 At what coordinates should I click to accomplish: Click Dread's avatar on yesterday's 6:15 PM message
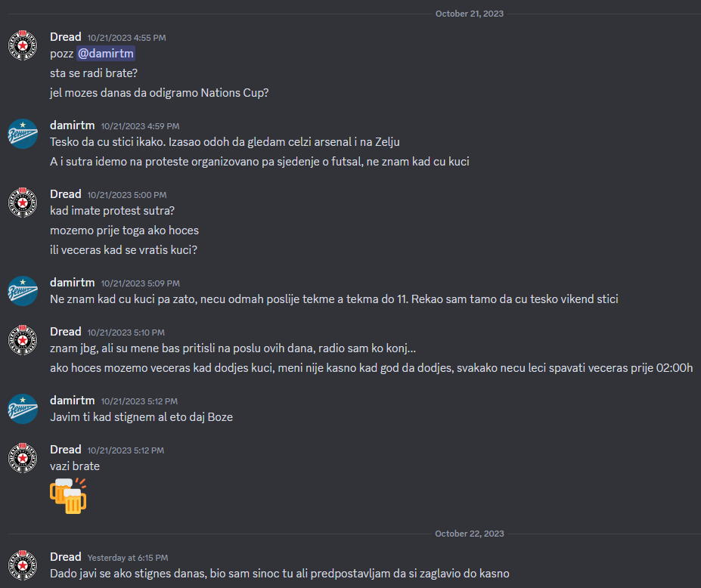[23, 565]
